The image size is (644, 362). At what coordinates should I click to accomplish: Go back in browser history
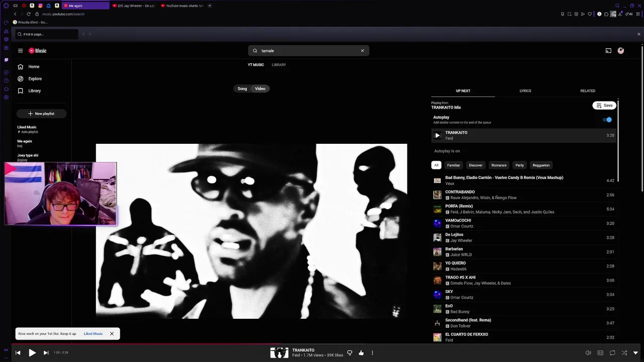pos(15,14)
